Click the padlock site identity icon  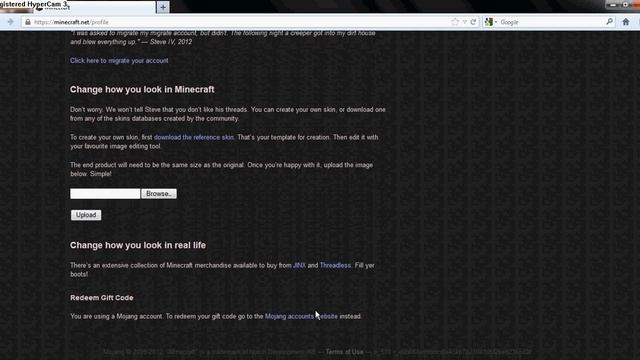pyautogui.click(x=28, y=22)
